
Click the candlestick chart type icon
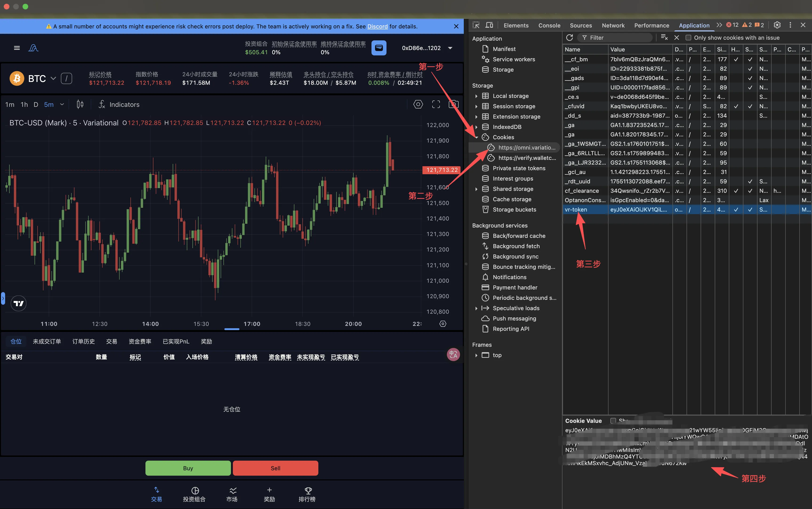tap(80, 105)
